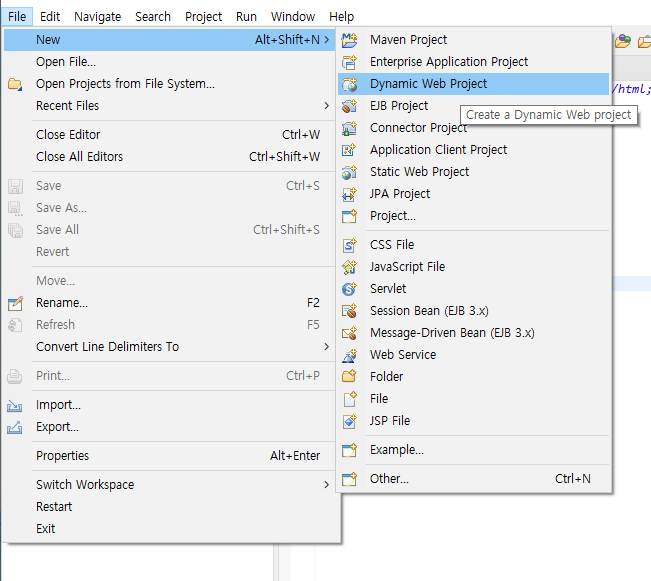Select Restart in File menu
The width and height of the screenshot is (651, 581).
pyautogui.click(x=169, y=507)
